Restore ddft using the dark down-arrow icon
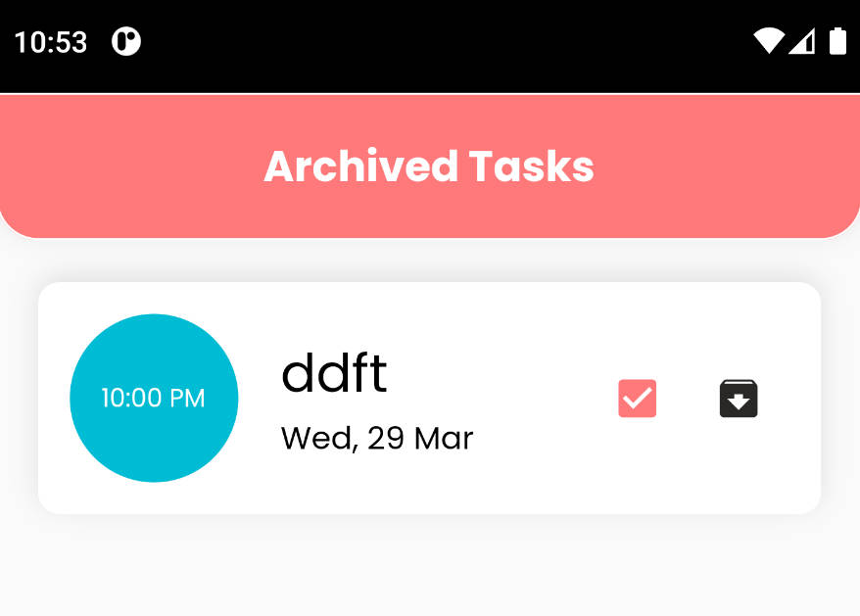The height and width of the screenshot is (616, 860). click(739, 399)
